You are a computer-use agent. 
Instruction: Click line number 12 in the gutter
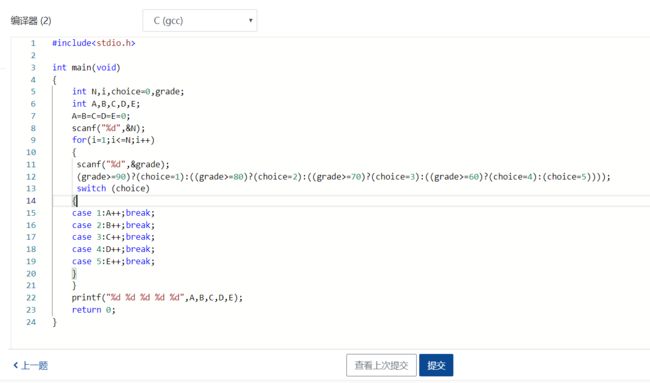[31, 177]
